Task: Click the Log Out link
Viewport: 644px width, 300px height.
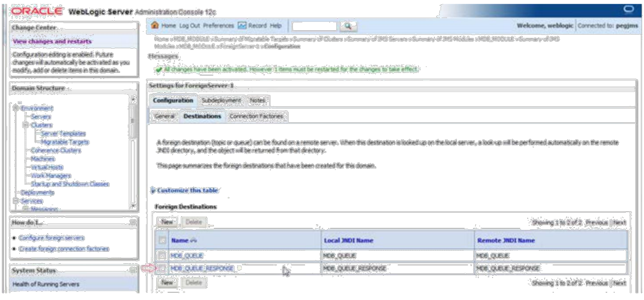Action: [190, 25]
